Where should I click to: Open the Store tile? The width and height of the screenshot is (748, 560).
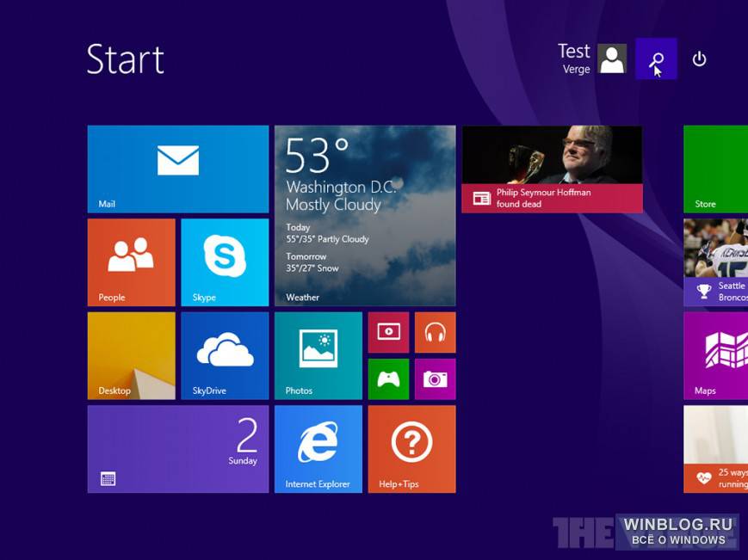coord(715,169)
